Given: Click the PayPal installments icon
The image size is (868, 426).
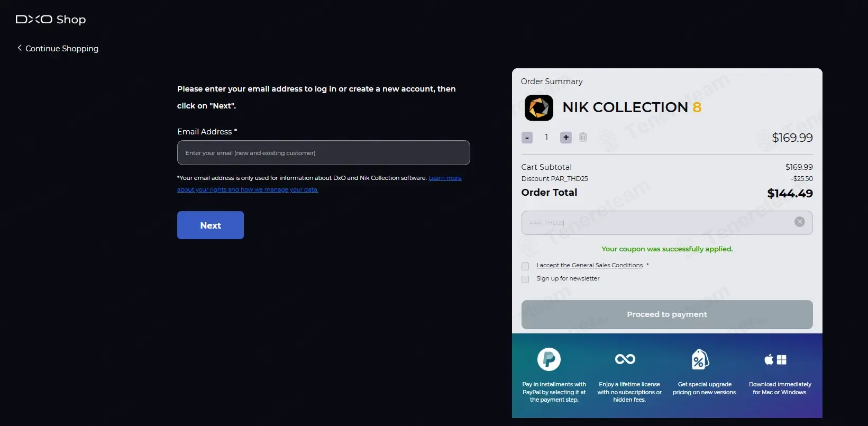Looking at the screenshot, I should 549,359.
